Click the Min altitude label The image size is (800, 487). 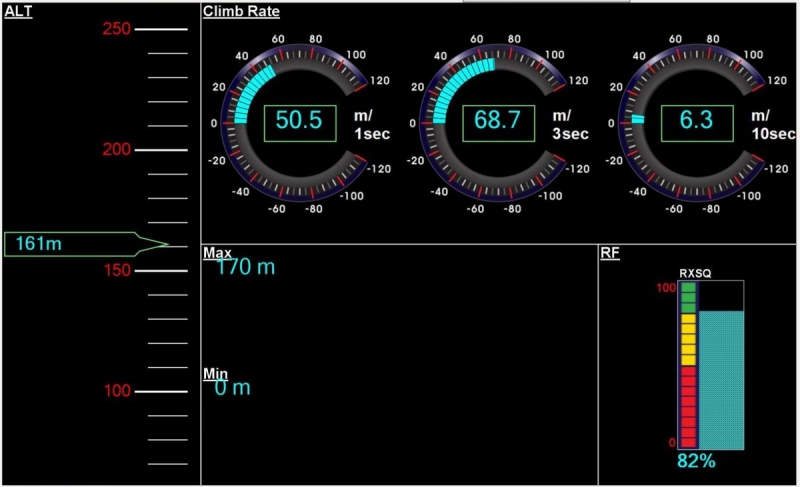tap(215, 374)
